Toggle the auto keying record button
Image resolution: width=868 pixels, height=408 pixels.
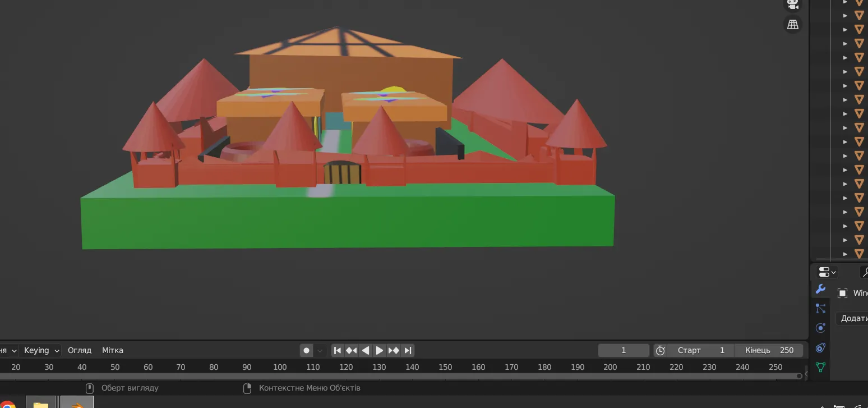pyautogui.click(x=306, y=350)
